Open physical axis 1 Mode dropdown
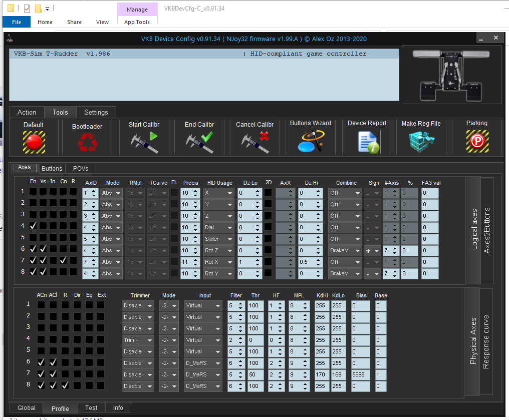The height and width of the screenshot is (420, 509). tap(169, 306)
